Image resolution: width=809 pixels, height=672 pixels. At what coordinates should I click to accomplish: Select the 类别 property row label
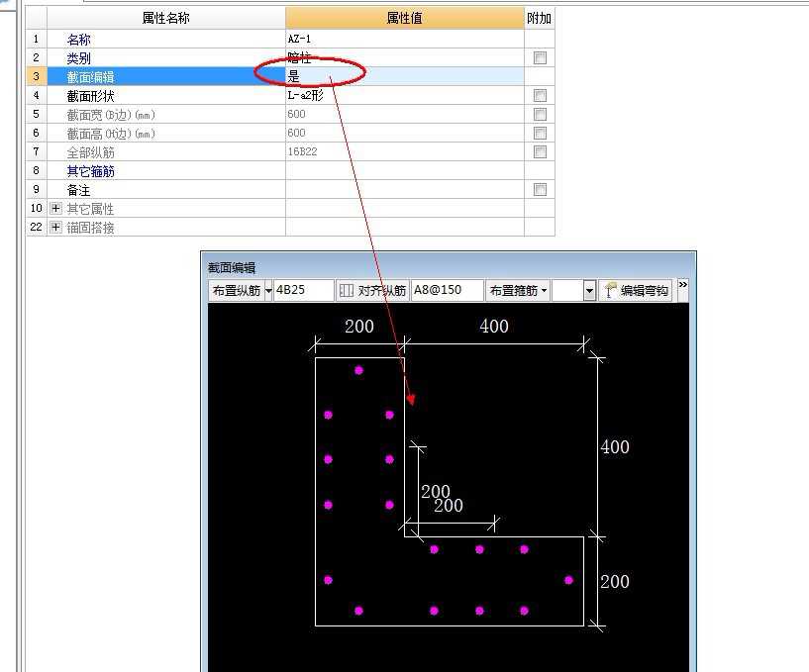[78, 58]
